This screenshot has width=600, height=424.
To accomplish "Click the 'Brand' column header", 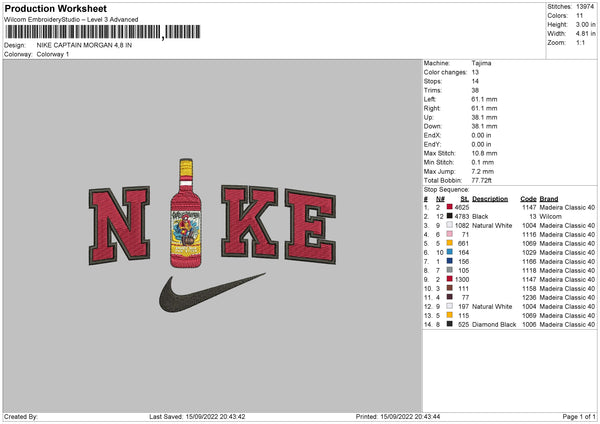I will (549, 199).
